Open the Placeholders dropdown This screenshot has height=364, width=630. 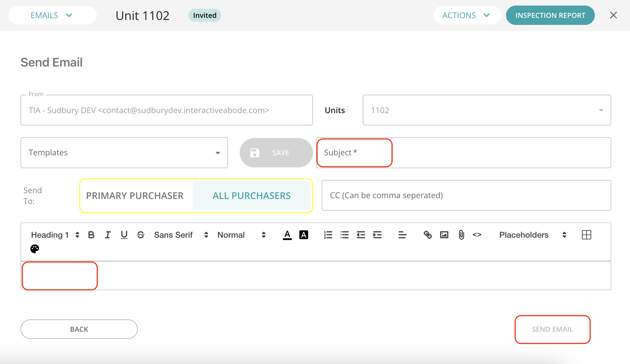click(x=533, y=235)
